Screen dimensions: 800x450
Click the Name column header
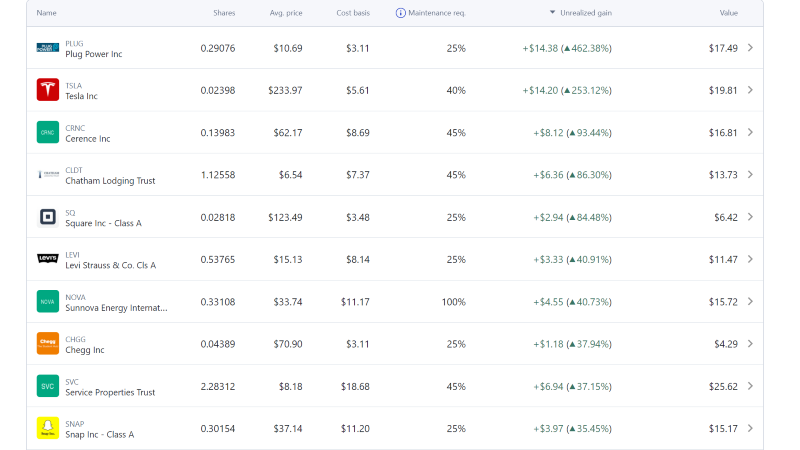pyautogui.click(x=46, y=13)
